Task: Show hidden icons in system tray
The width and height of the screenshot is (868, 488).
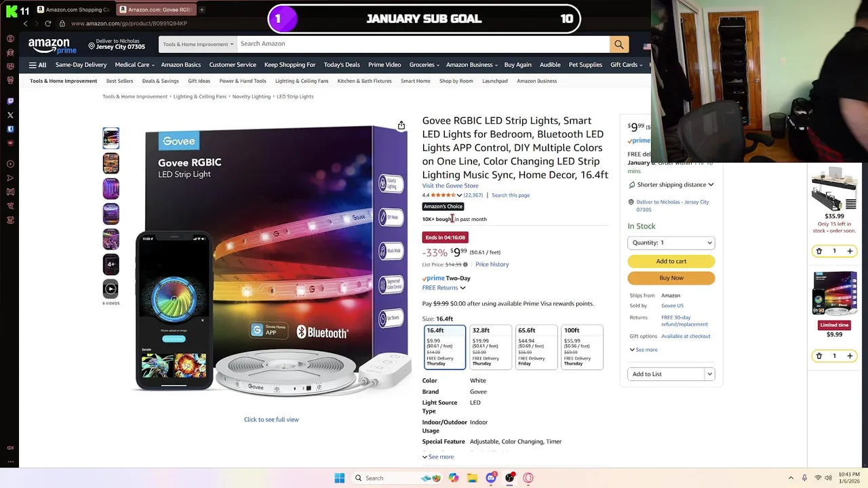Action: tap(791, 478)
